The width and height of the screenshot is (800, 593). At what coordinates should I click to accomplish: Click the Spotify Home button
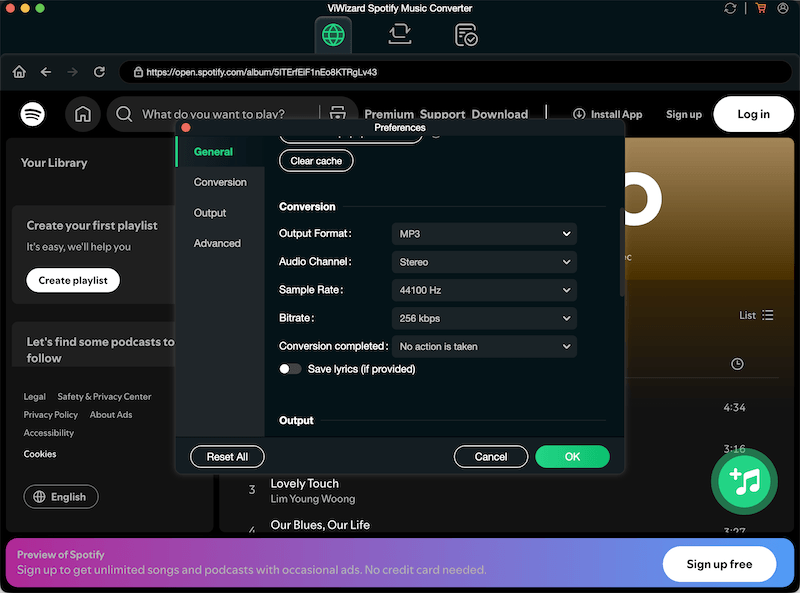point(83,114)
